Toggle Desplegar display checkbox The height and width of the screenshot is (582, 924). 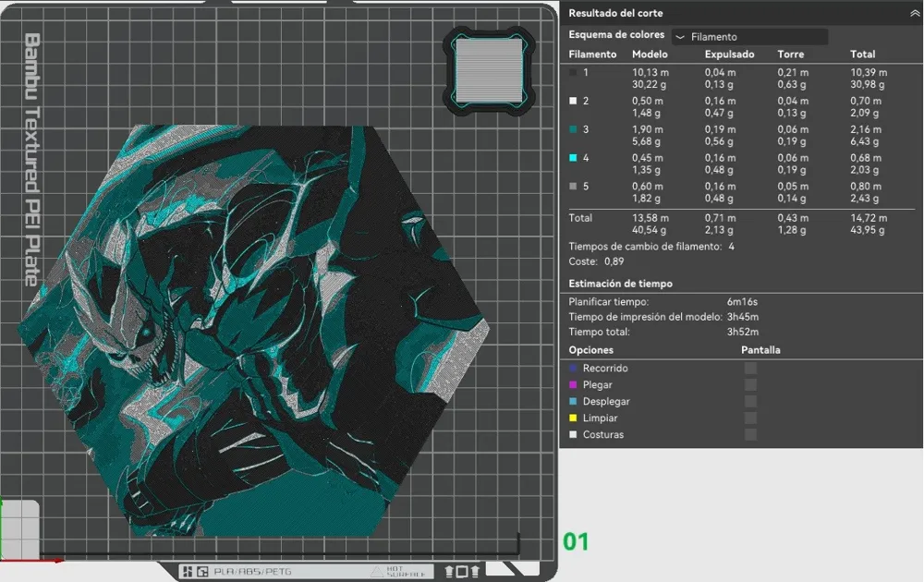click(750, 401)
